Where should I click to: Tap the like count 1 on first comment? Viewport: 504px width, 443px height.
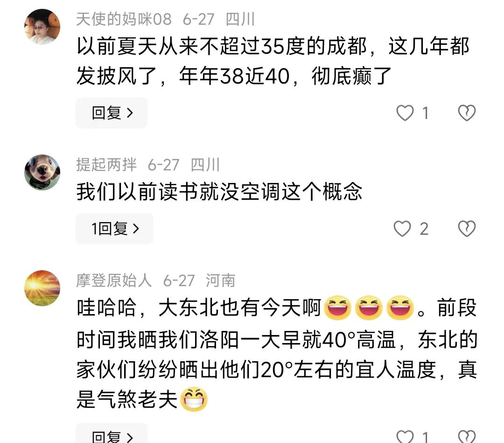pyautogui.click(x=425, y=113)
